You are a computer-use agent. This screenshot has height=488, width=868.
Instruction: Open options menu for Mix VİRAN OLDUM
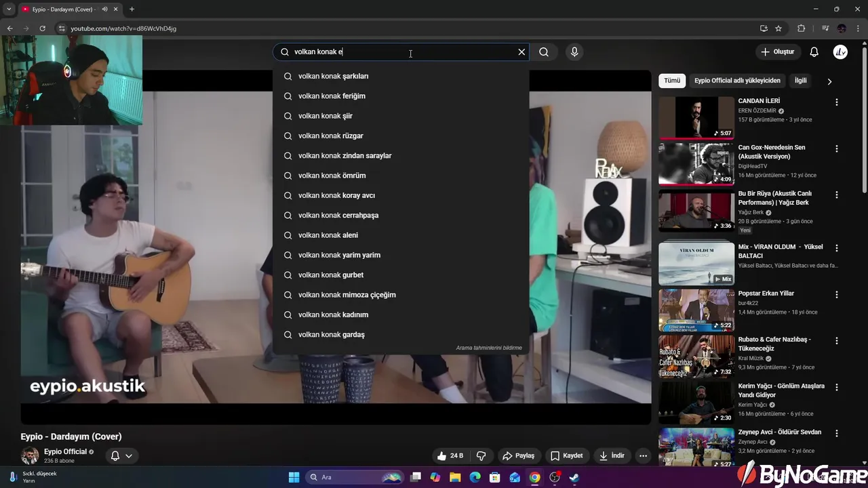tap(836, 248)
